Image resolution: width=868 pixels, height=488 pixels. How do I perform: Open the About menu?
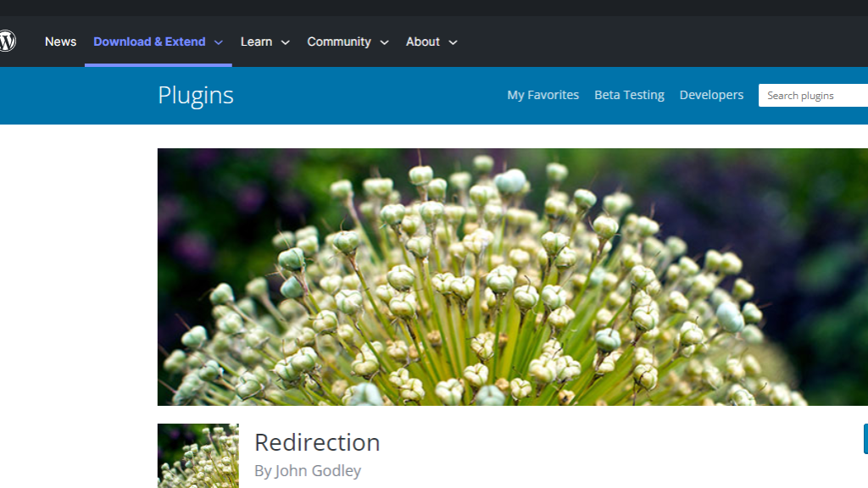(x=423, y=42)
